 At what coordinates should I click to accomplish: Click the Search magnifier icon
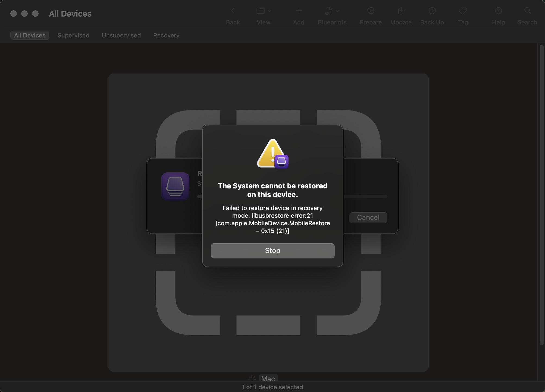tap(527, 11)
